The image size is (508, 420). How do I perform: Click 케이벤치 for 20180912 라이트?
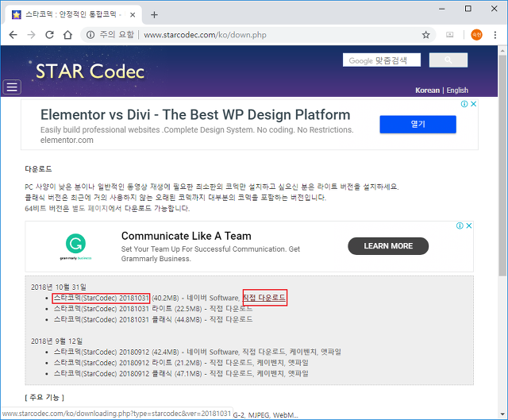[x=270, y=363]
